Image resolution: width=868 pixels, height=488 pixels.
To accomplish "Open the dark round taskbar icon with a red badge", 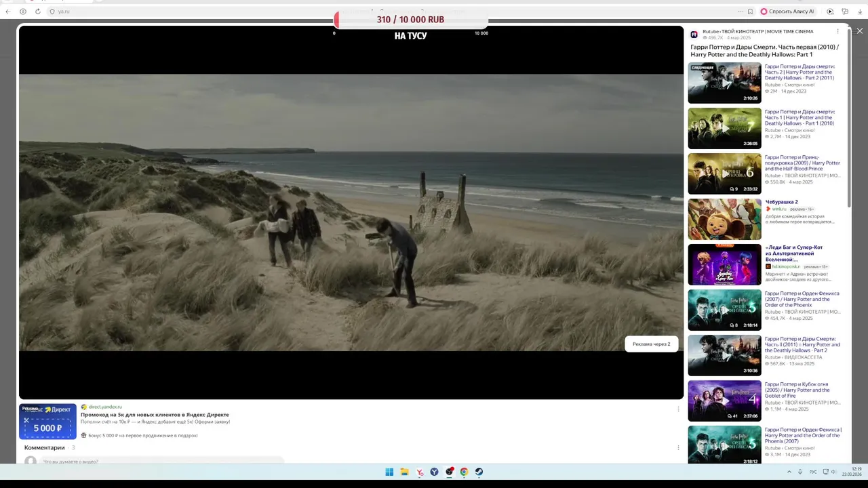I will 450,472.
